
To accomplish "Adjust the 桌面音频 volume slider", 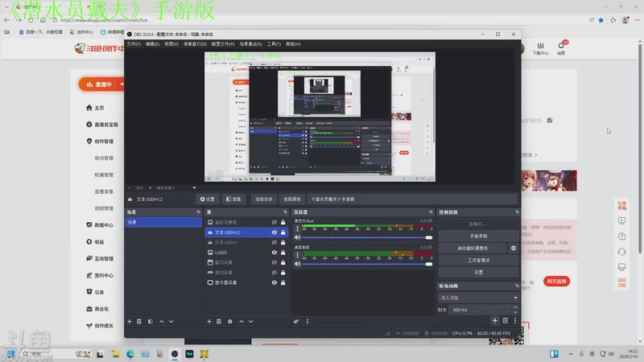I will [367, 265].
